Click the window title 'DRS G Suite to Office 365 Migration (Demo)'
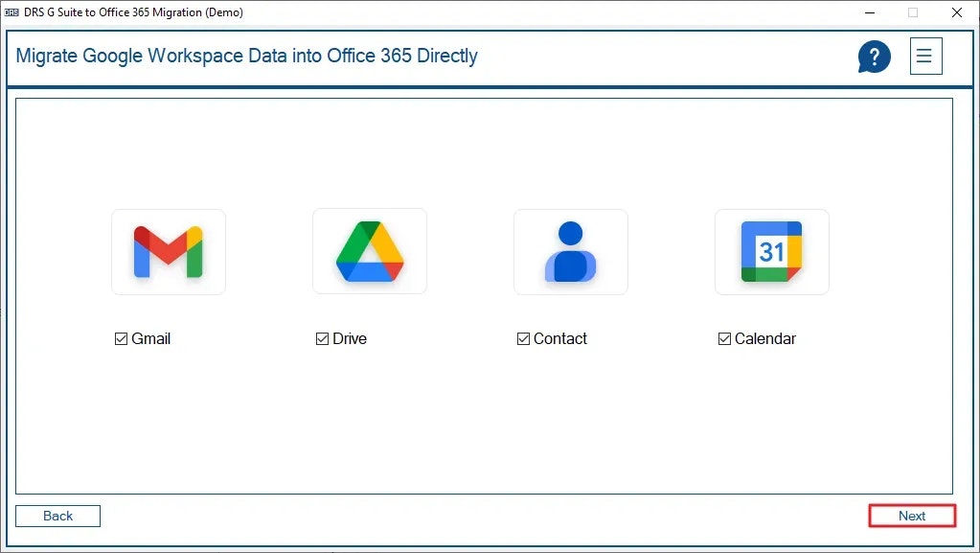The width and height of the screenshot is (980, 553). pos(133,12)
